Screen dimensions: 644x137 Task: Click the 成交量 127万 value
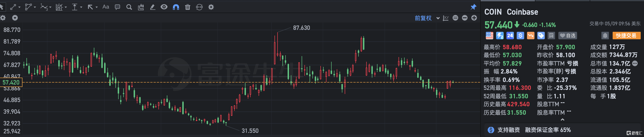tap(617, 47)
